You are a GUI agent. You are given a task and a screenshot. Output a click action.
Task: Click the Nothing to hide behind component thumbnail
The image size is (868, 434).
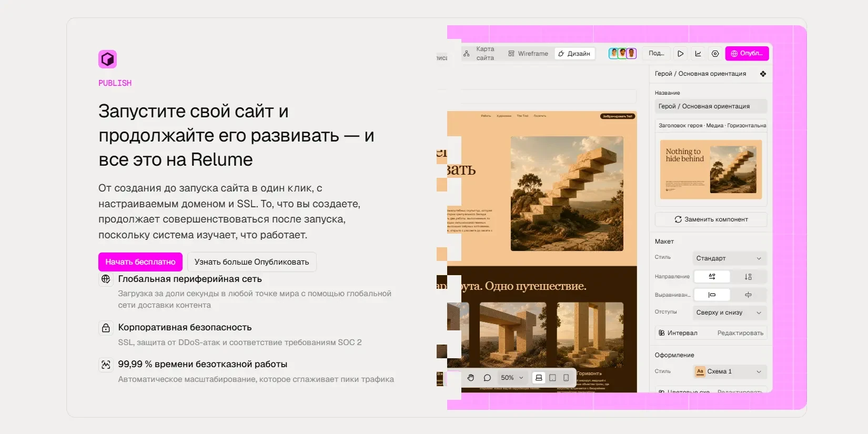tap(711, 169)
